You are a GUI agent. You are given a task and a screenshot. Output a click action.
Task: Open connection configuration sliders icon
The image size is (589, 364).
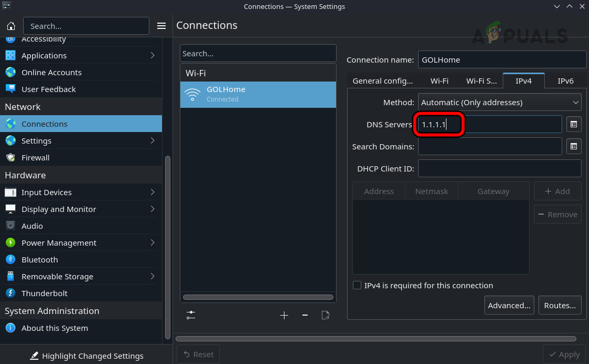tap(191, 315)
